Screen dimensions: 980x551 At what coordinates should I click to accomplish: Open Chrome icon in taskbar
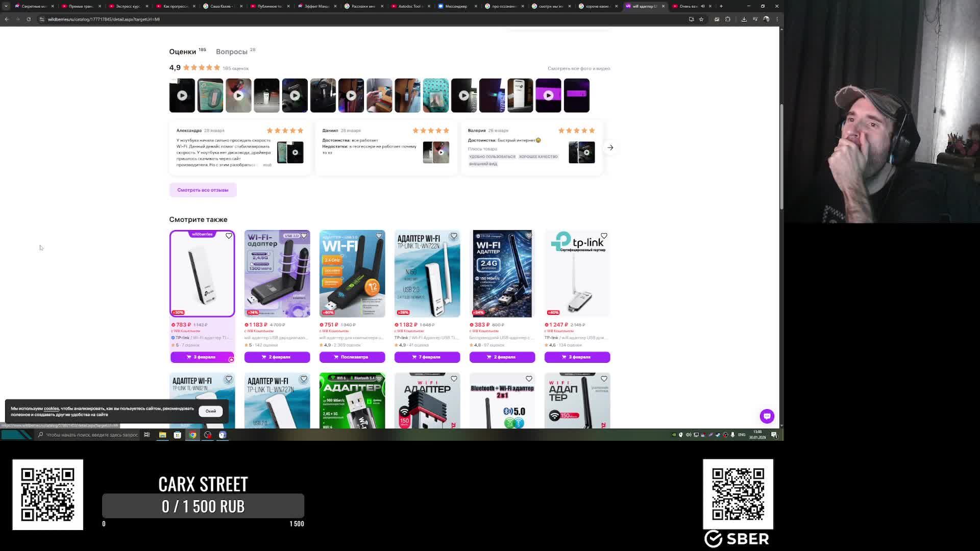(192, 435)
